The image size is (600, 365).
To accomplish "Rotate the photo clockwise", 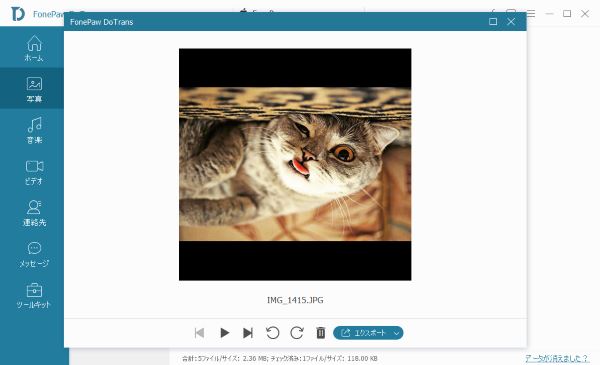I will (297, 333).
